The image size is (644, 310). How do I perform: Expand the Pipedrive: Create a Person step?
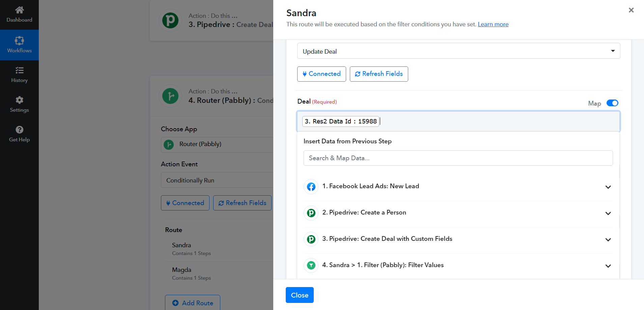pyautogui.click(x=608, y=213)
